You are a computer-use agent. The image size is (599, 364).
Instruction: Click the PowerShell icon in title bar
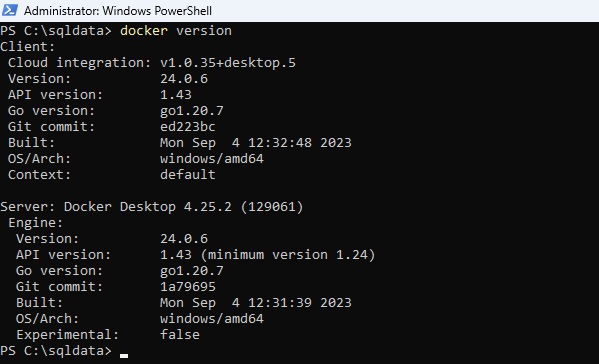10,10
